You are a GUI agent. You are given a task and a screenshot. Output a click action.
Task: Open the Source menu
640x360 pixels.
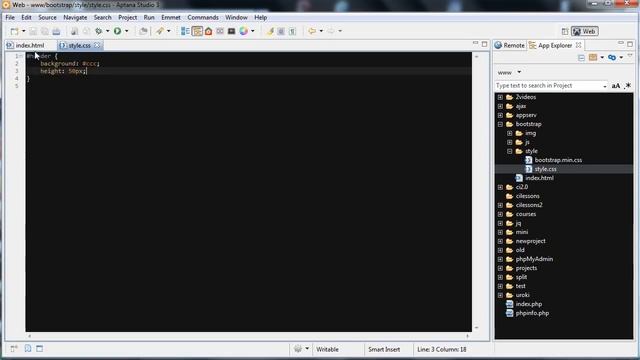tap(47, 18)
